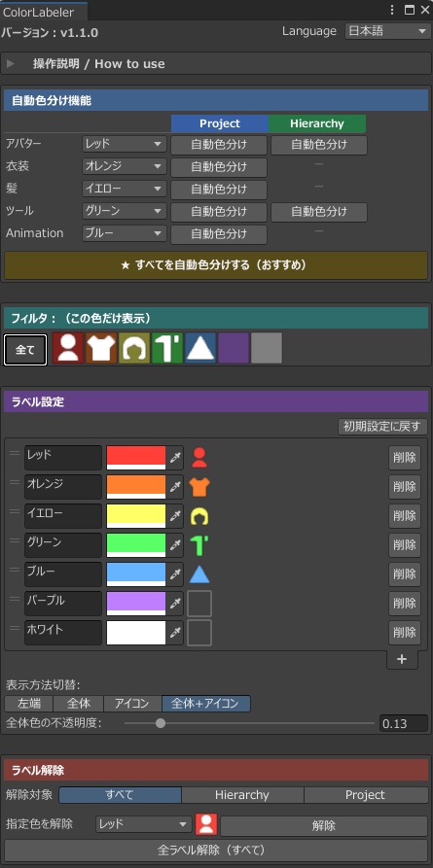Click the eyedropper for レッド color

[x=175, y=458]
